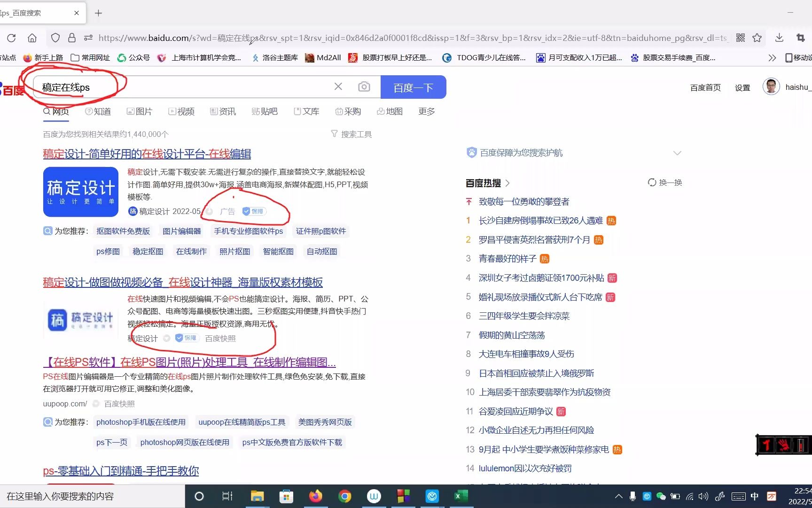Viewport: 812px width, 508px height.
Task: Switch to the 图片 tab
Action: pos(140,111)
